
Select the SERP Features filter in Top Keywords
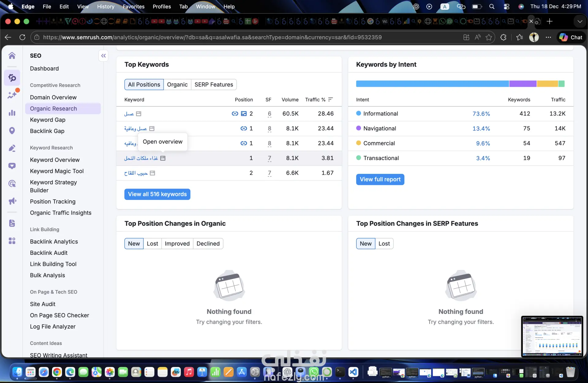click(x=213, y=85)
